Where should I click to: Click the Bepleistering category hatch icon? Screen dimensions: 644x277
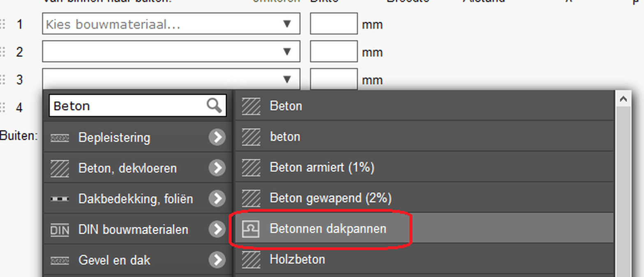click(x=60, y=137)
